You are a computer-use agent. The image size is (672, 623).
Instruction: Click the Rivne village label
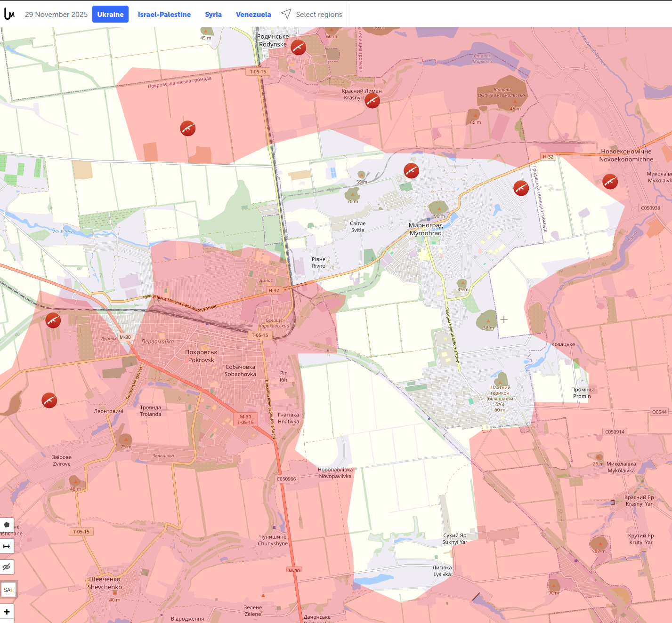pos(318,263)
